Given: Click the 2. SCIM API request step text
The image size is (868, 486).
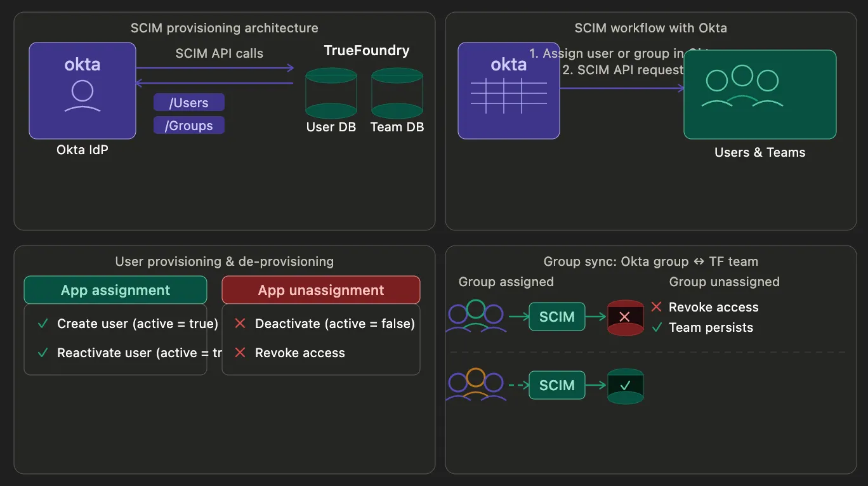Looking at the screenshot, I should coord(623,70).
